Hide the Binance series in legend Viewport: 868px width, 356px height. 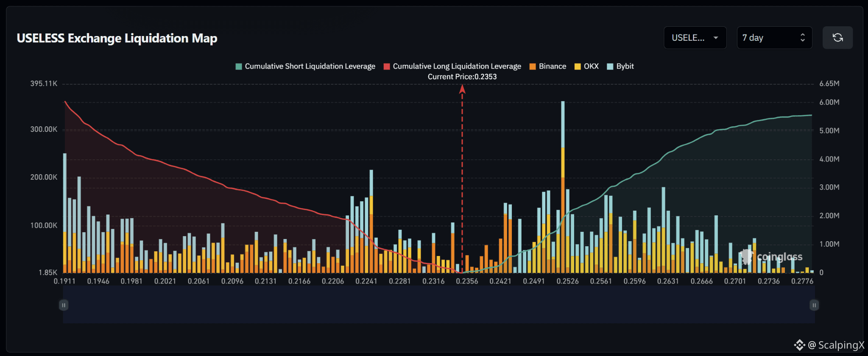pyautogui.click(x=548, y=67)
